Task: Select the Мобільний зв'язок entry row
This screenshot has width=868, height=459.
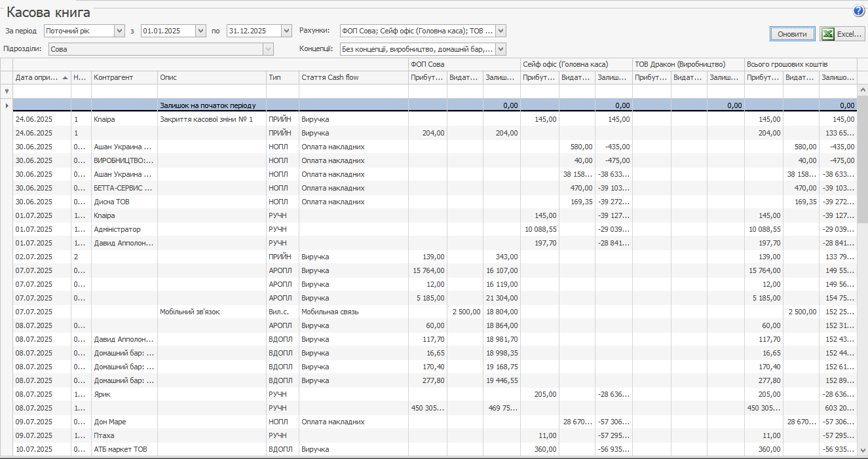Action: (x=212, y=312)
